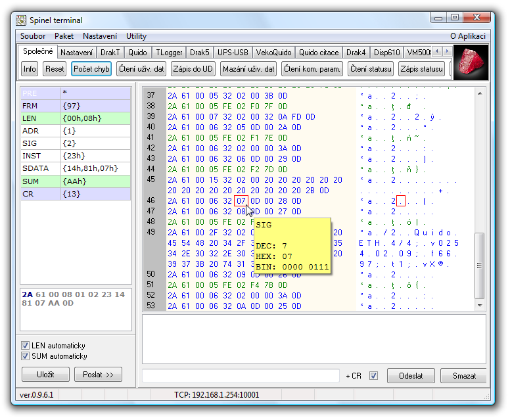The height and width of the screenshot is (420, 510).
Task: Click the log scrollbar down arrow
Action: click(x=480, y=306)
